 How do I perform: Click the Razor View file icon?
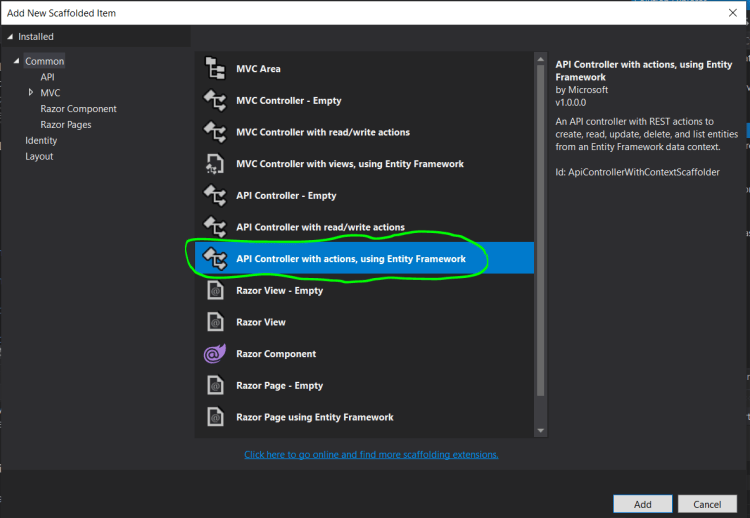(x=215, y=322)
